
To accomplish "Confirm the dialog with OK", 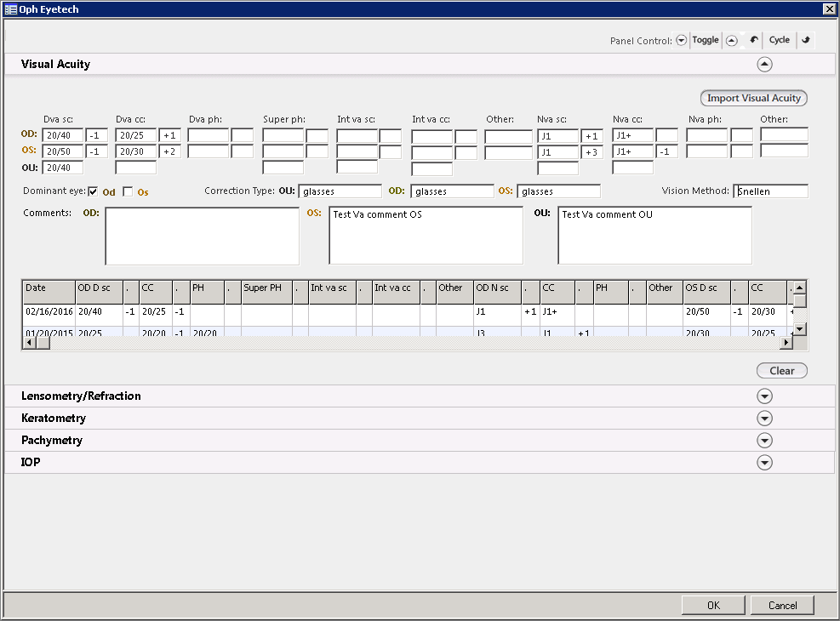I will click(713, 606).
